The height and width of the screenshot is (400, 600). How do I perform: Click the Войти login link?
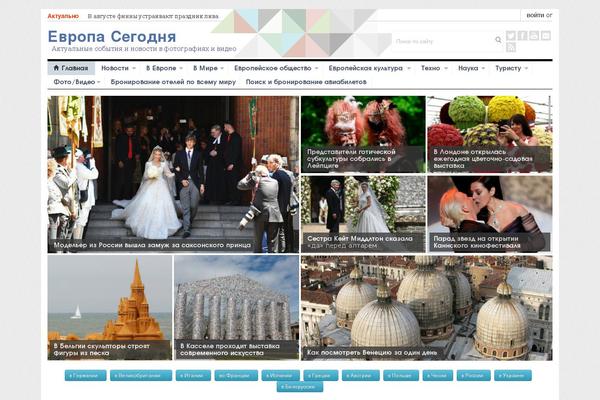pos(537,16)
